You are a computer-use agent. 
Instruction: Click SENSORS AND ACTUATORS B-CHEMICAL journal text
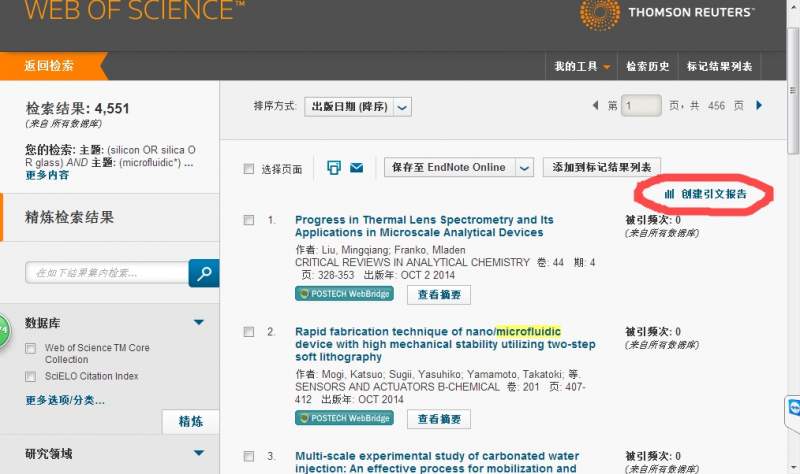(x=397, y=387)
